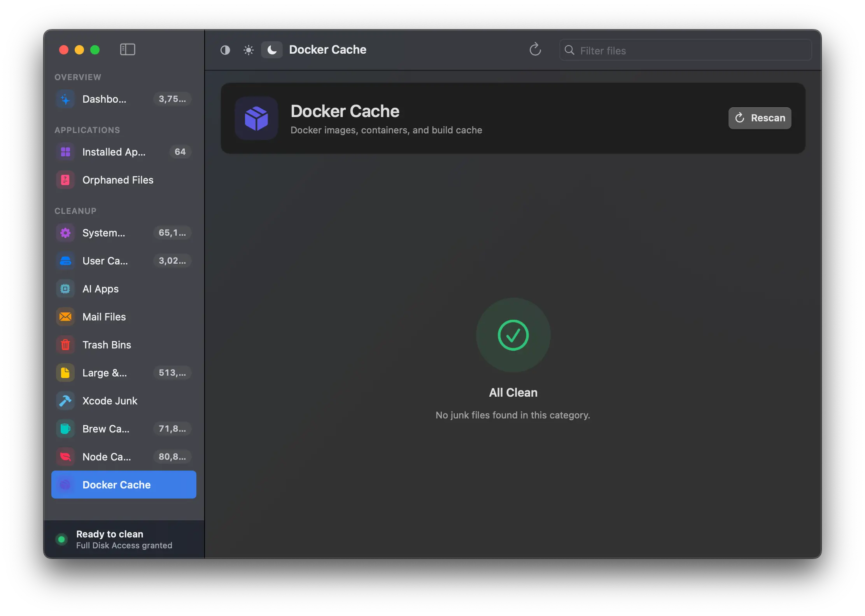Click the green All Clean checkmark icon
Image resolution: width=865 pixels, height=616 pixels.
[x=513, y=335]
